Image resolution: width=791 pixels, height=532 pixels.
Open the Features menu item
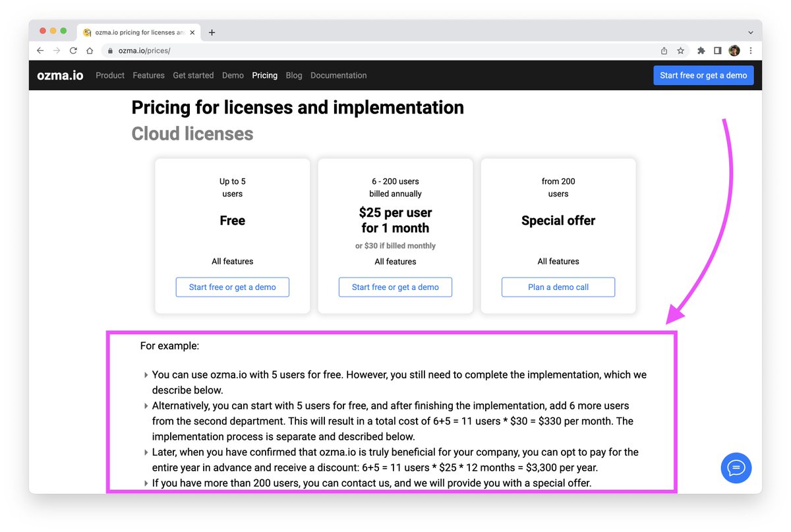coord(148,75)
